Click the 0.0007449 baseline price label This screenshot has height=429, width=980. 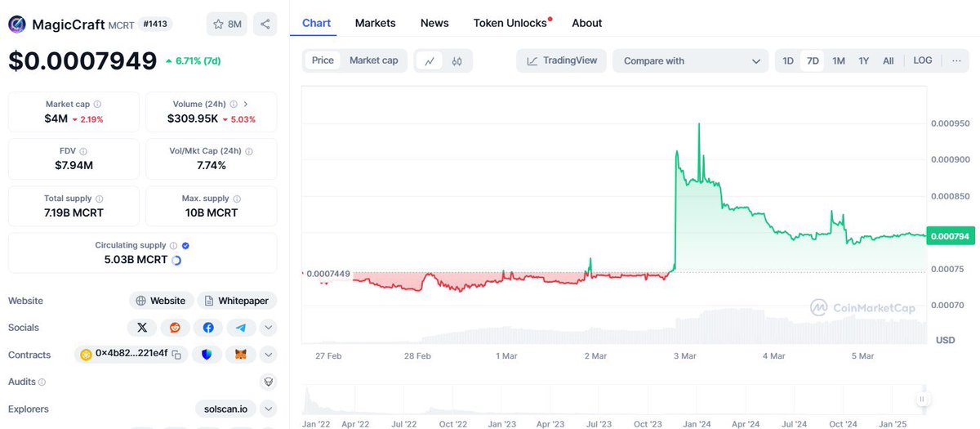coord(328,274)
